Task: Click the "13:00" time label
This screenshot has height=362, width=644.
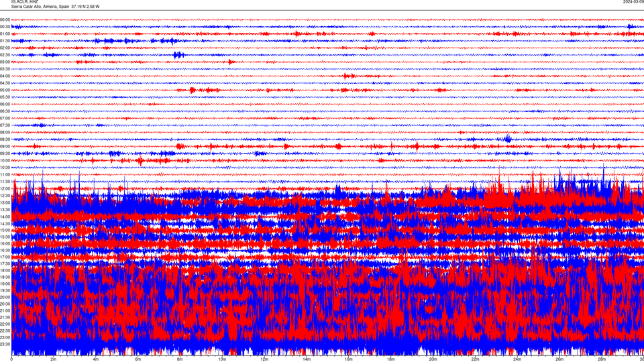Action: [x=5, y=202]
